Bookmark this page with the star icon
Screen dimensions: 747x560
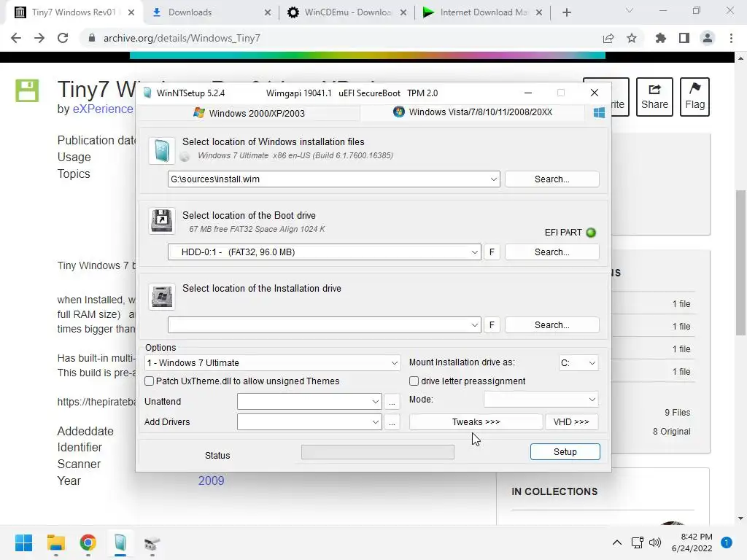click(632, 38)
